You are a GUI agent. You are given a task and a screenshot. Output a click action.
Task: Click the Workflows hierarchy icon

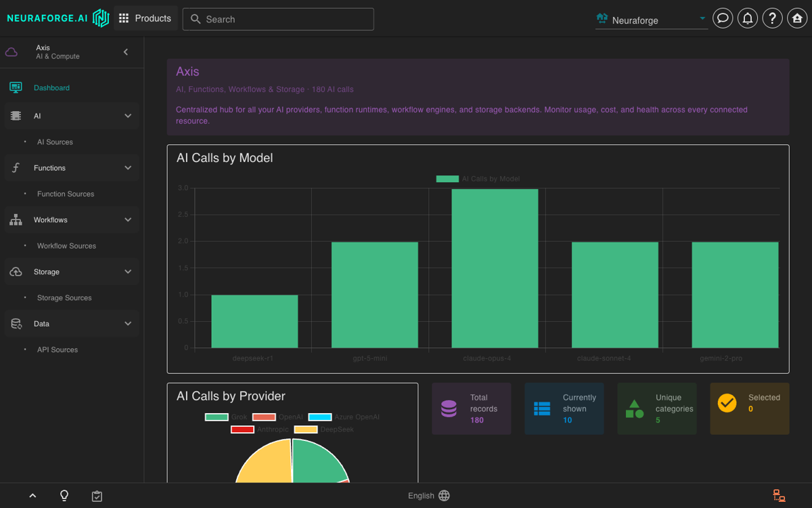click(16, 220)
